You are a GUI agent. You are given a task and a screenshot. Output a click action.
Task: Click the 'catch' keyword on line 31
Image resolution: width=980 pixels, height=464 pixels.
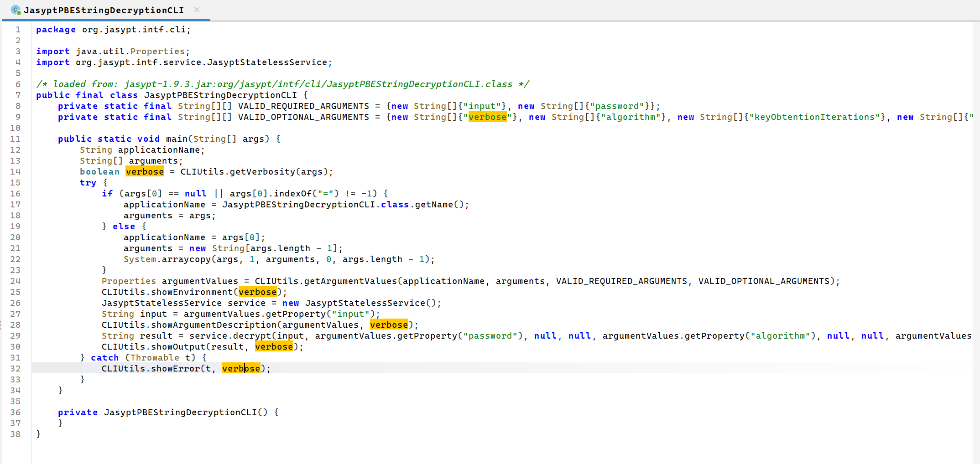pyautogui.click(x=104, y=358)
